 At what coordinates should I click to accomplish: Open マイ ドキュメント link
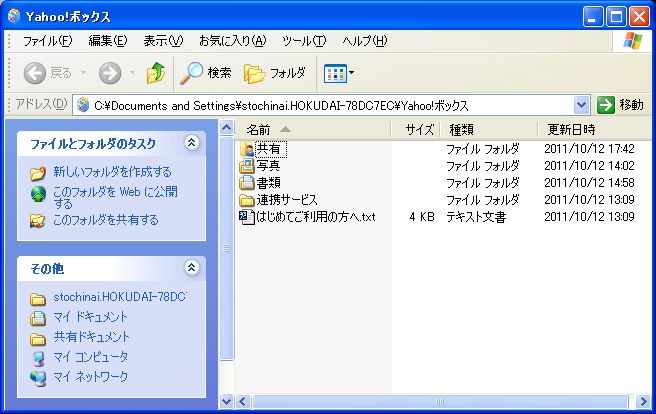point(90,317)
